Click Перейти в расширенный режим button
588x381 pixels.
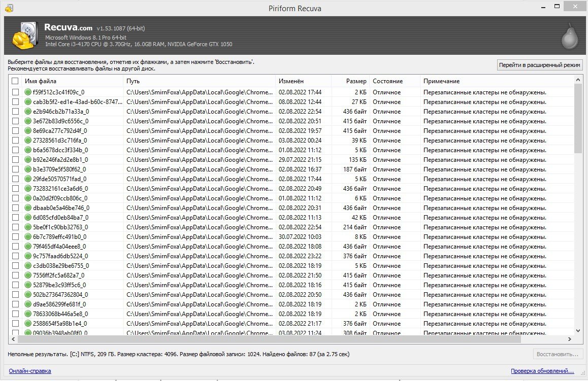pos(540,65)
